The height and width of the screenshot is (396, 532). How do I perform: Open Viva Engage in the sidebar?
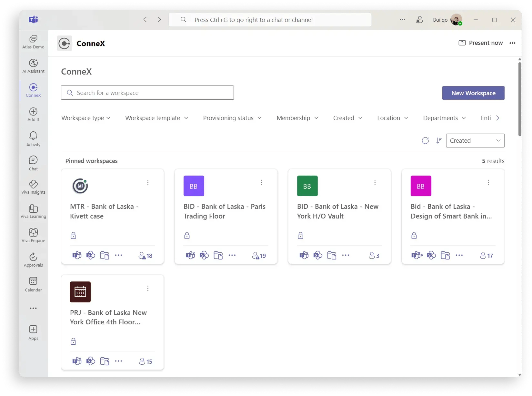point(33,235)
